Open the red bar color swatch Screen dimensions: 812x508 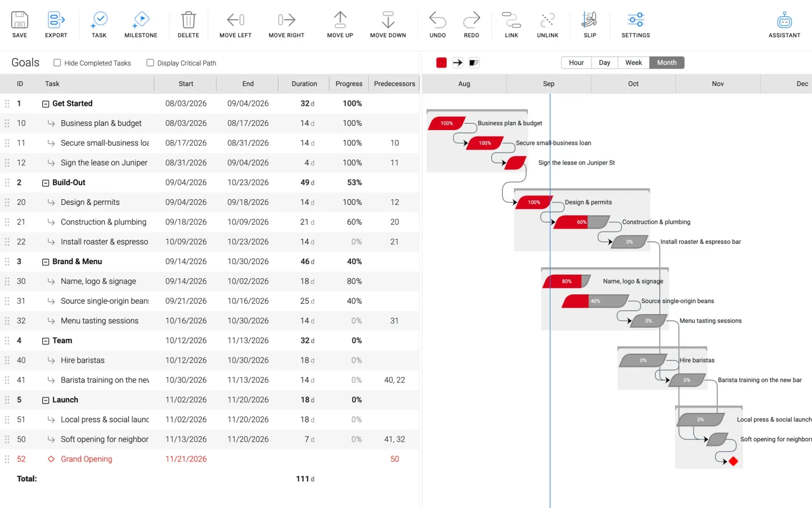tap(441, 63)
